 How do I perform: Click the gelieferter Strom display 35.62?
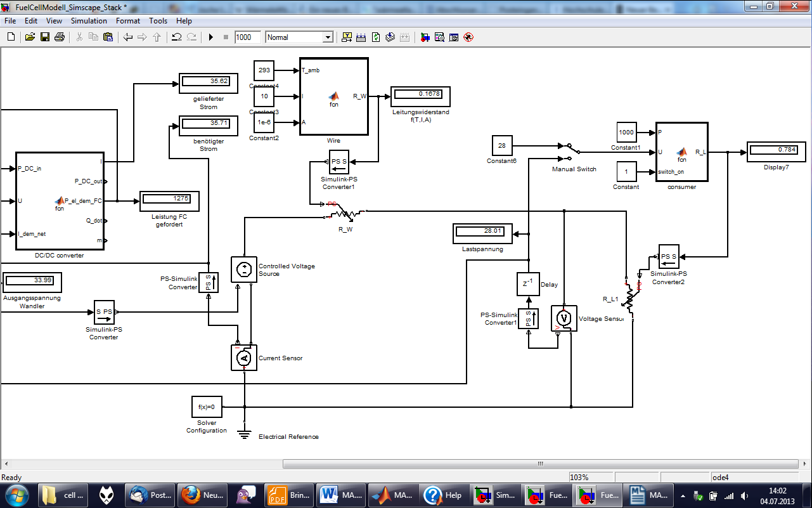click(209, 84)
